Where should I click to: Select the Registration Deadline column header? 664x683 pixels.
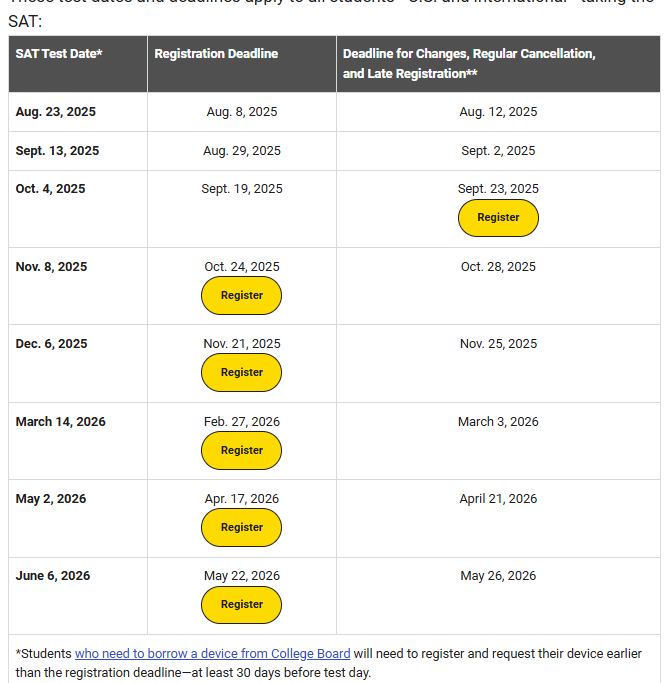[216, 54]
